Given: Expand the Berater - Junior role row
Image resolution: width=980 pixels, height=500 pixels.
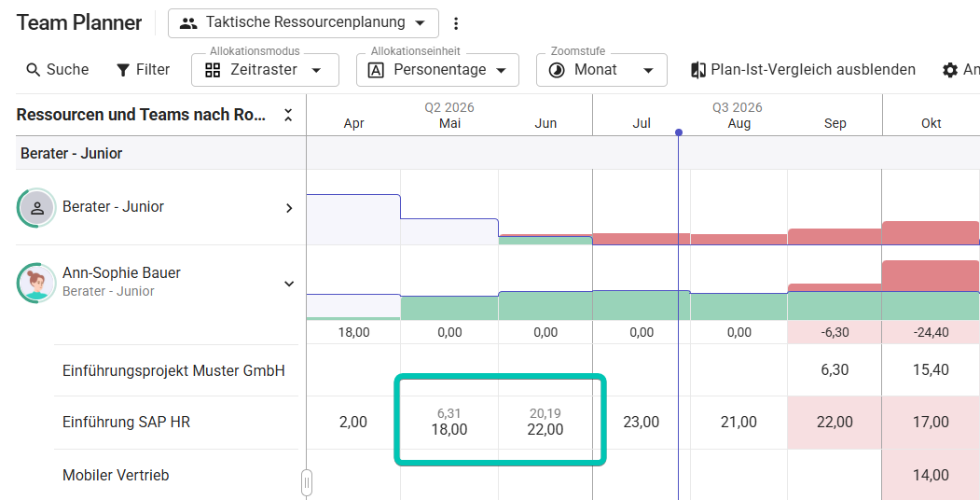Looking at the screenshot, I should pyautogui.click(x=289, y=208).
